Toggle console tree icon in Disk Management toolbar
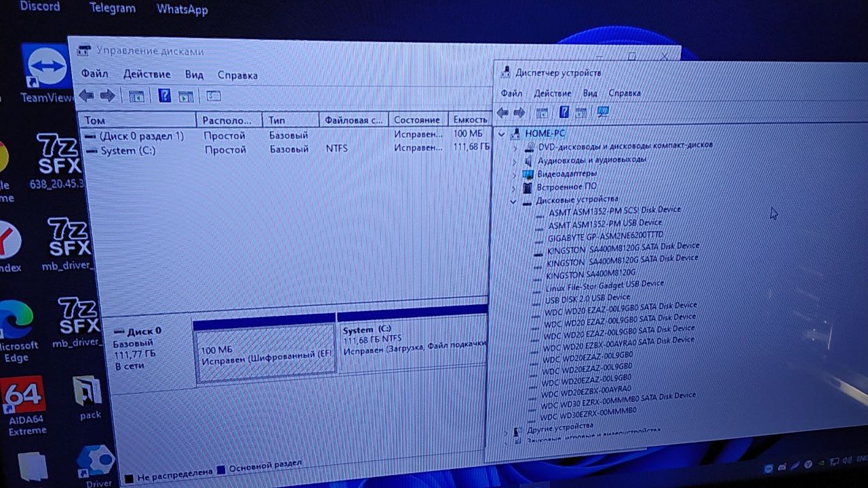 click(x=136, y=96)
